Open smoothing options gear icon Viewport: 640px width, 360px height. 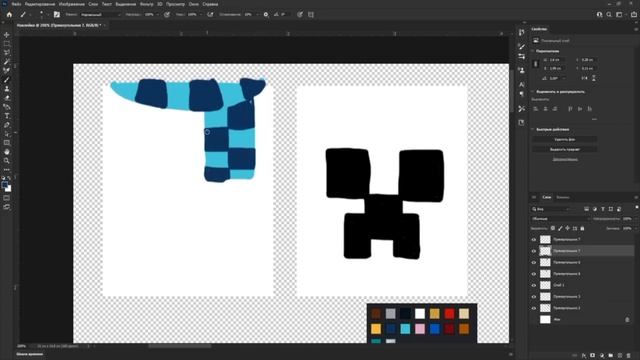(266, 14)
